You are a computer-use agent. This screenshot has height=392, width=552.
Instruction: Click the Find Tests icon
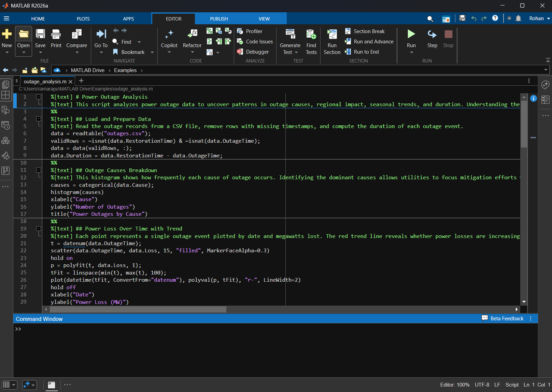pos(311,34)
